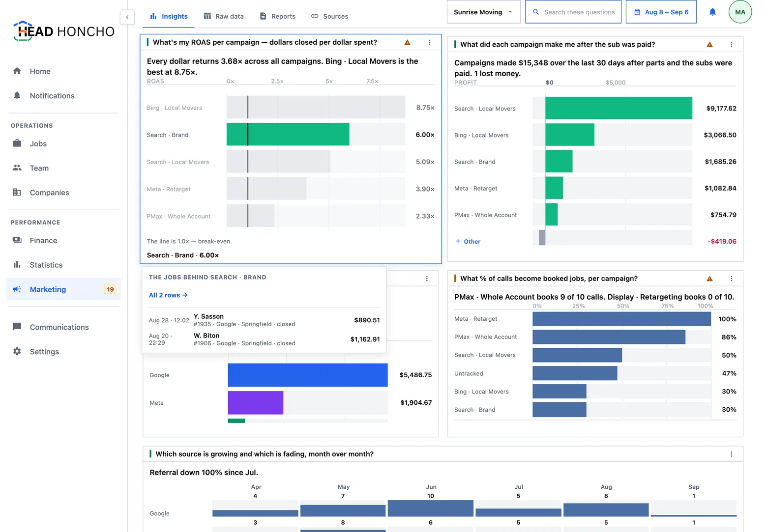This screenshot has width=767, height=532.
Task: Expand the Other row in profit chart
Action: (x=468, y=242)
